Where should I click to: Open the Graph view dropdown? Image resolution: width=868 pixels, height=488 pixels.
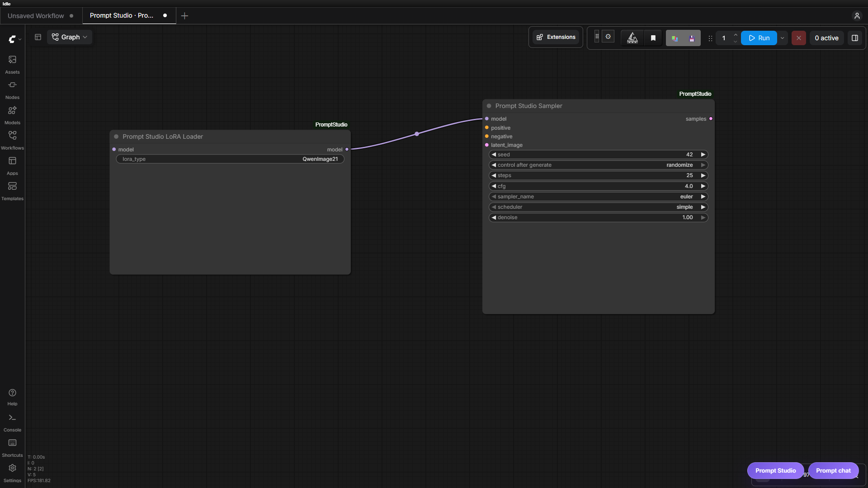coord(70,37)
